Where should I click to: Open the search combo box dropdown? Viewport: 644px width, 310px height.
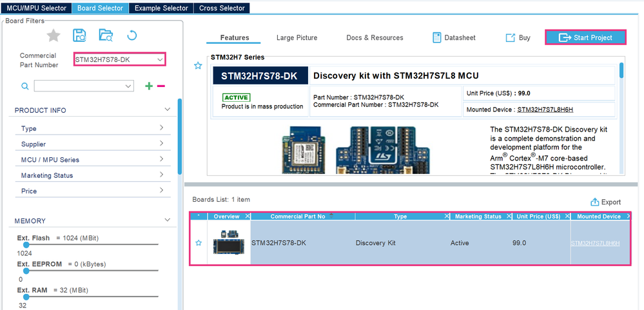click(129, 86)
